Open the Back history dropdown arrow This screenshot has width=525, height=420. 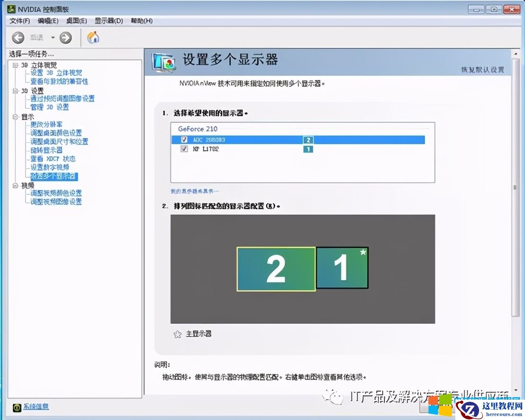point(53,37)
